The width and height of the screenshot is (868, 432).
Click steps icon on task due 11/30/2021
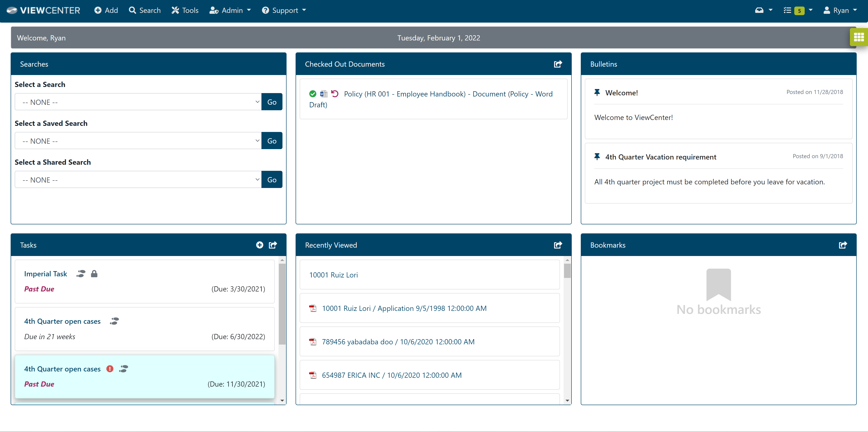[x=124, y=369]
